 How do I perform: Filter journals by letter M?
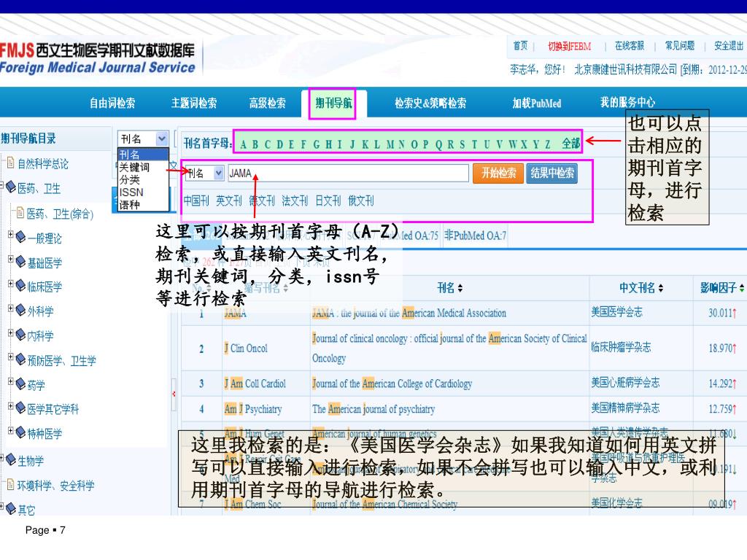[390, 144]
